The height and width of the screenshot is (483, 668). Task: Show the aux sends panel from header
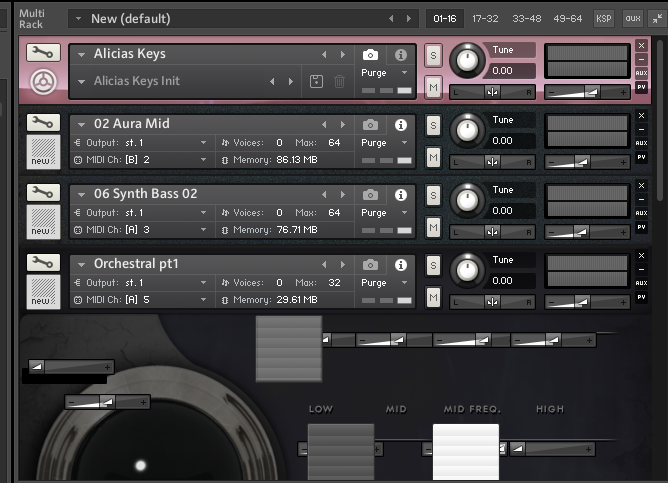(x=633, y=19)
